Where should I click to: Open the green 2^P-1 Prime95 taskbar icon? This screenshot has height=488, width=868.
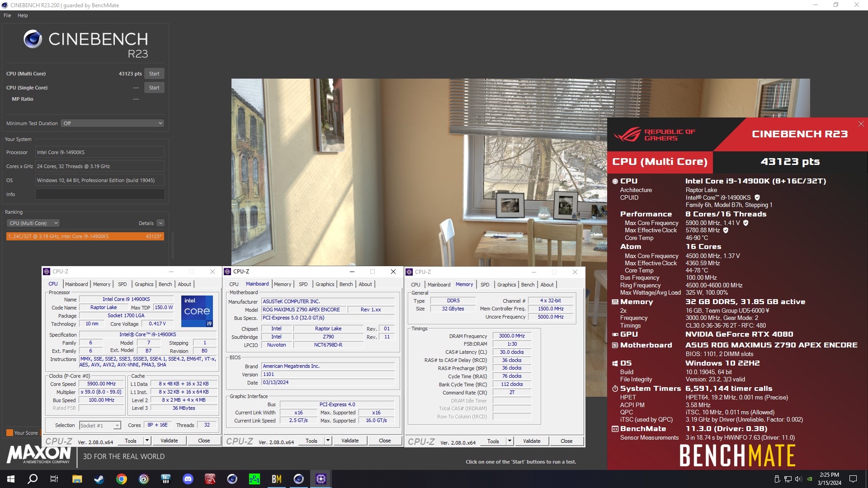pos(254,479)
